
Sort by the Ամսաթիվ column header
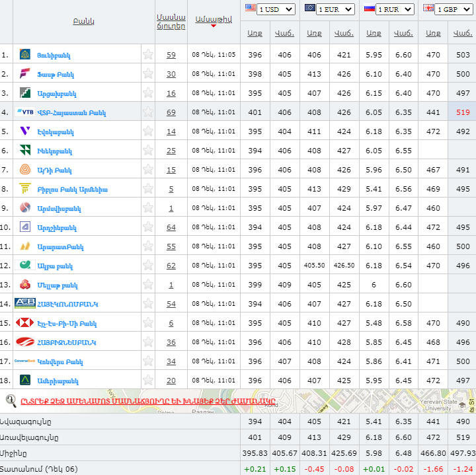tap(214, 19)
